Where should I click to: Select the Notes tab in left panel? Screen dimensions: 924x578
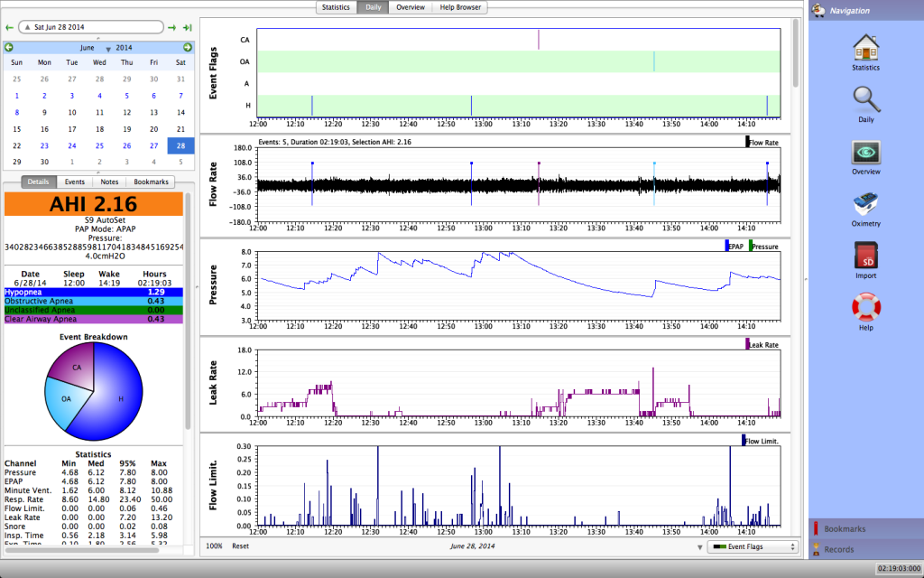[x=109, y=182]
